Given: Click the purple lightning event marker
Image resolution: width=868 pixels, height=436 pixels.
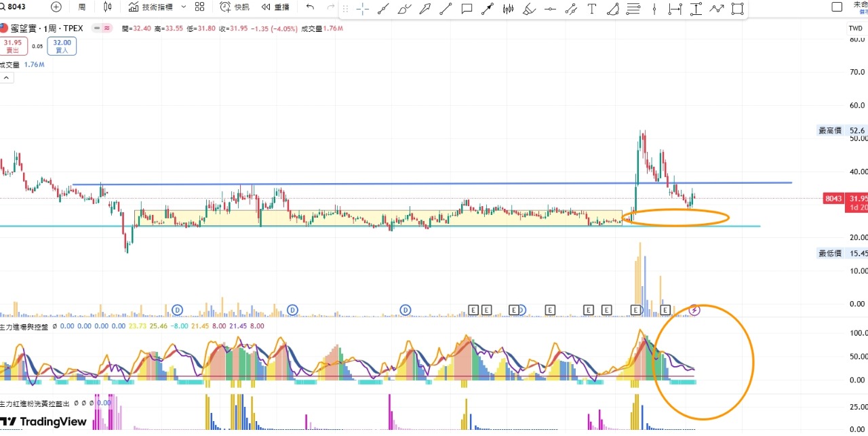Looking at the screenshot, I should coord(694,311).
